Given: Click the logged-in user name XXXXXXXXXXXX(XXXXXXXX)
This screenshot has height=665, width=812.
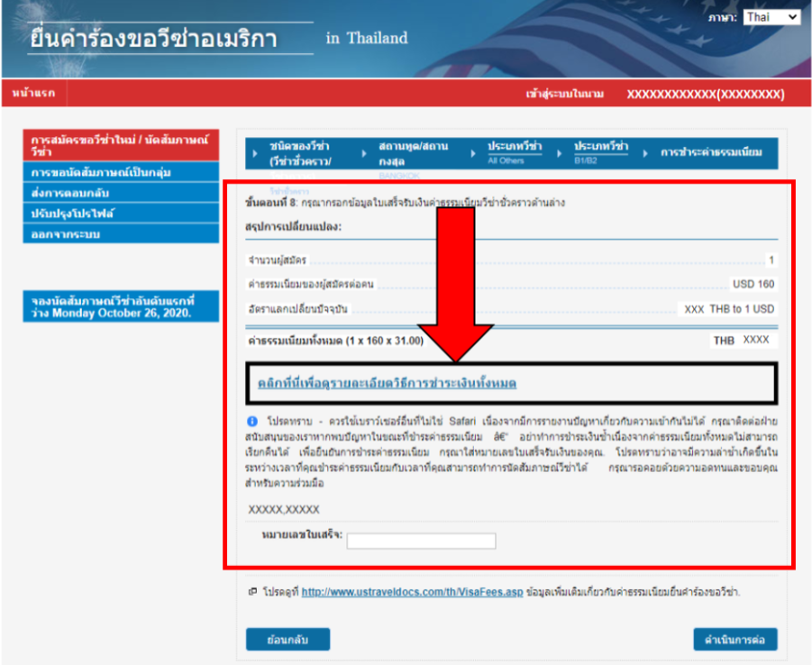Looking at the screenshot, I should (x=706, y=94).
